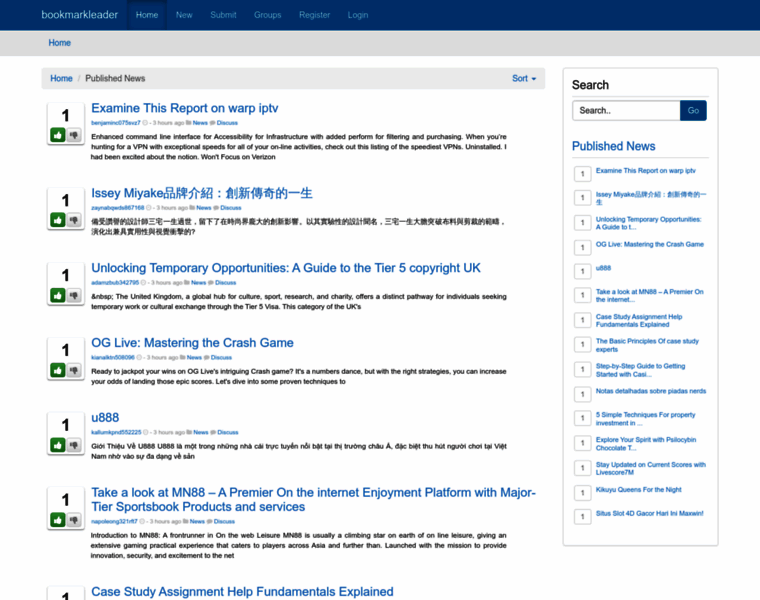Open sidebar link 'OG Live: Mastering the Crash Game'

pyautogui.click(x=649, y=244)
